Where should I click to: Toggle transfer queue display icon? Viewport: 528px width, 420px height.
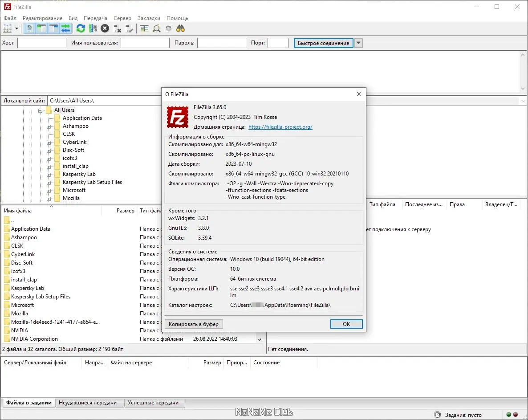(x=65, y=29)
